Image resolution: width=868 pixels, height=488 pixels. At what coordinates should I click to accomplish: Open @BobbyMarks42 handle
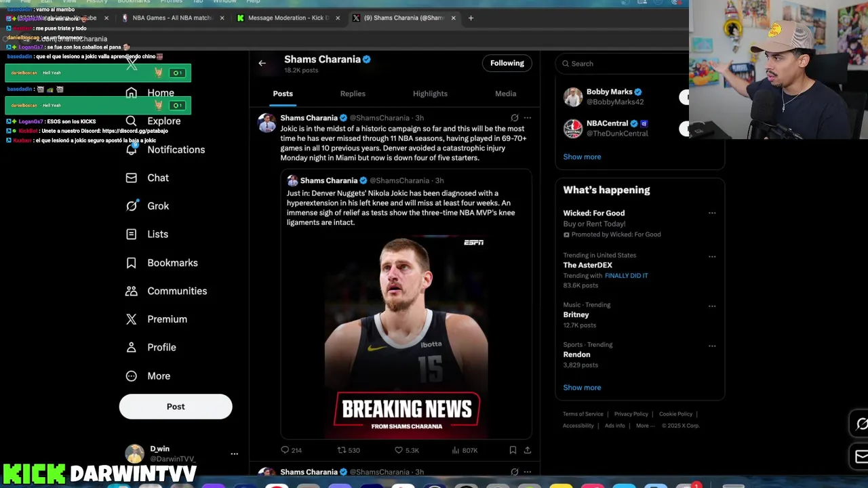tap(615, 102)
